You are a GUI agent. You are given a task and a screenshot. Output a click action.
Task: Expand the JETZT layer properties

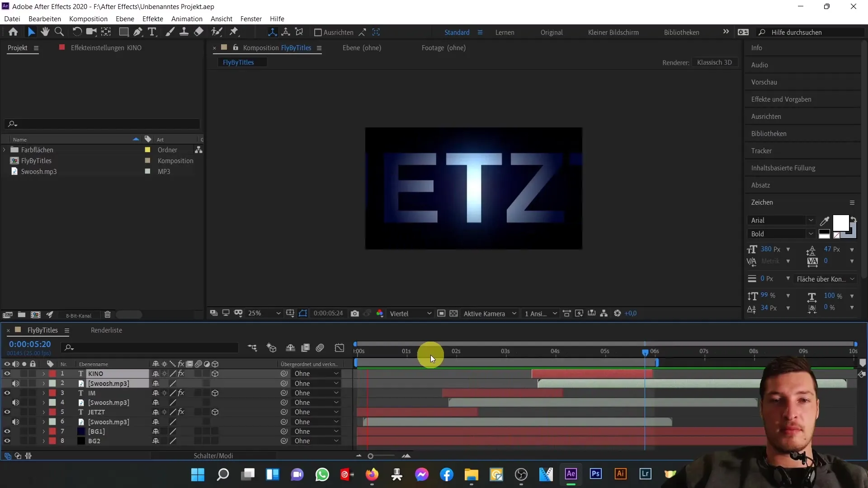click(x=44, y=412)
